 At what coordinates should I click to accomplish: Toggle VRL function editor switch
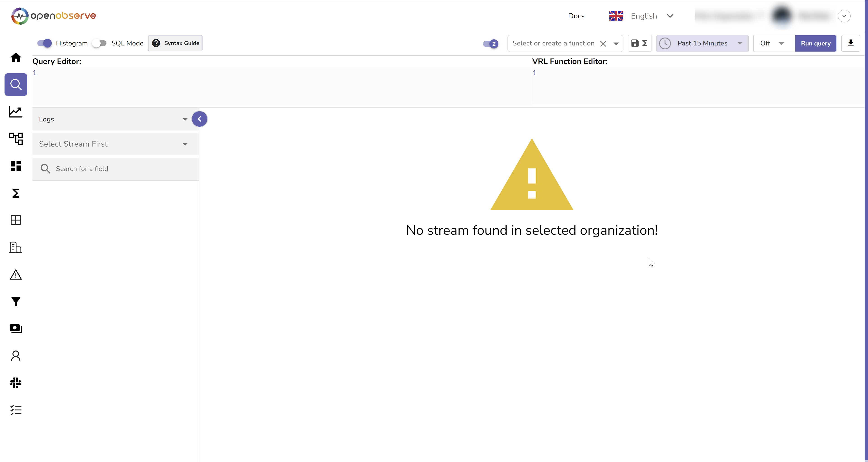490,43
